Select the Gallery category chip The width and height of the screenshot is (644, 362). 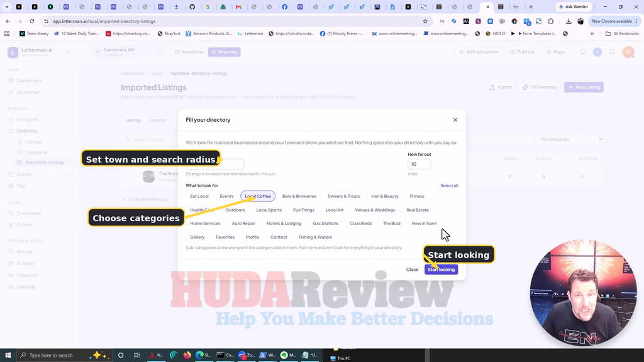(197, 237)
